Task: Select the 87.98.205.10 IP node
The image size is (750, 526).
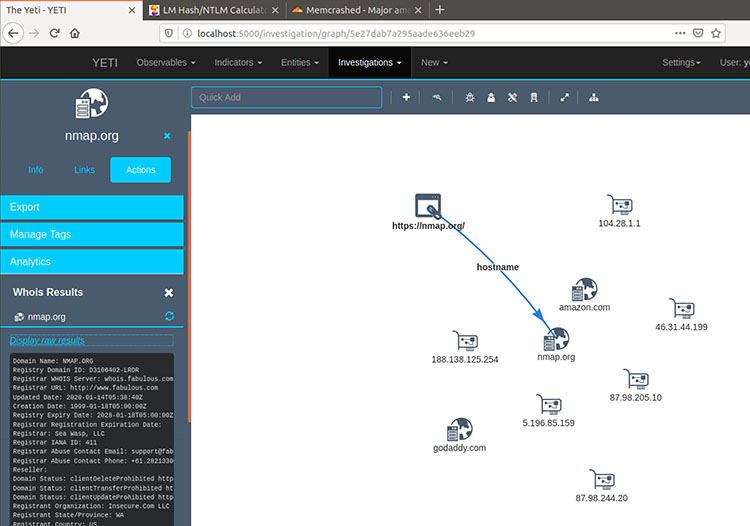Action: tap(636, 380)
